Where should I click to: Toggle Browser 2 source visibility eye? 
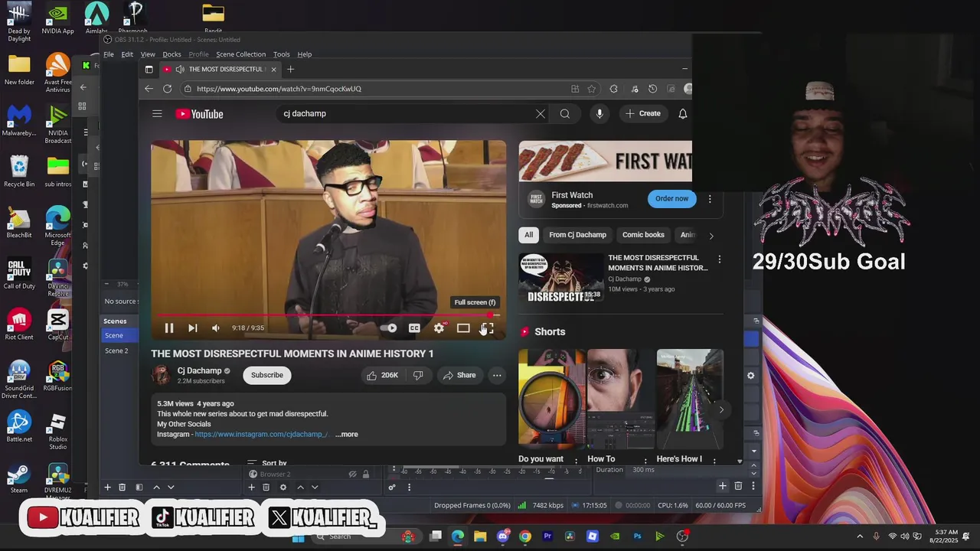(x=352, y=474)
